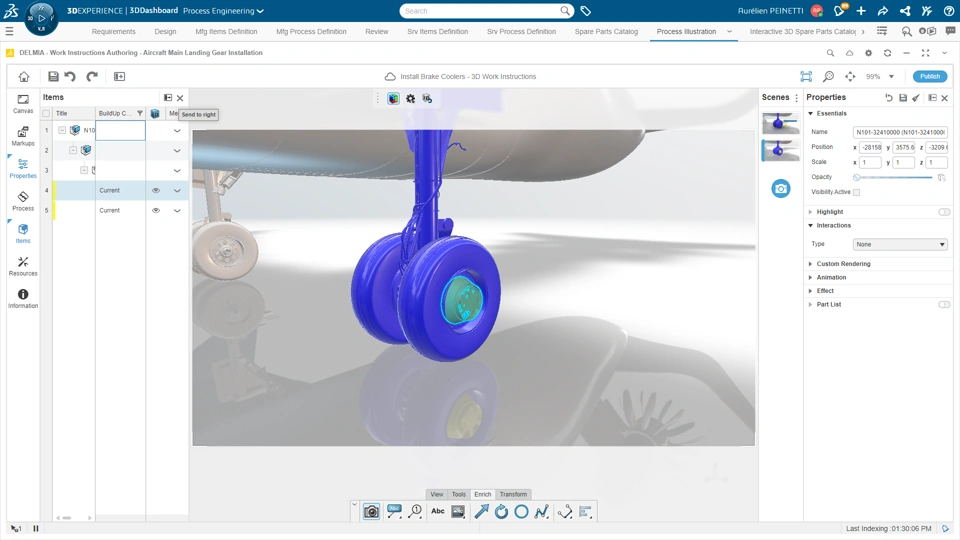This screenshot has width=960, height=540.
Task: Select the circle markup tool
Action: [x=521, y=511]
